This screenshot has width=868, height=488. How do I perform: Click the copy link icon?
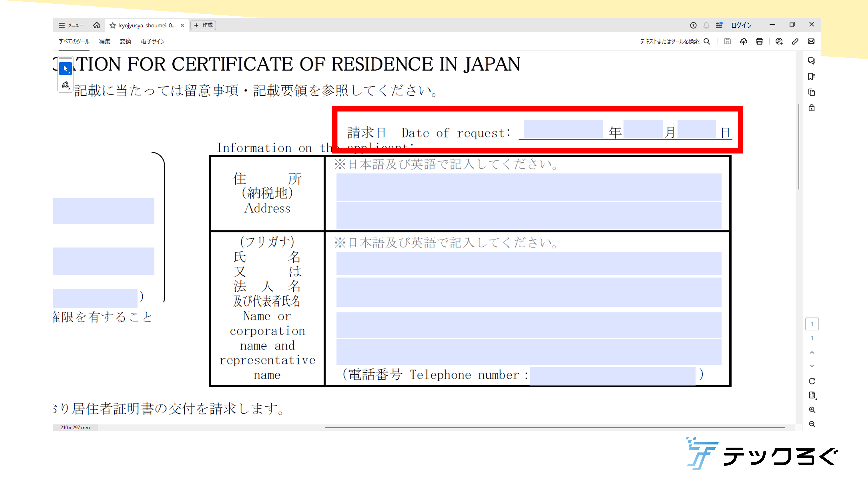click(x=795, y=41)
